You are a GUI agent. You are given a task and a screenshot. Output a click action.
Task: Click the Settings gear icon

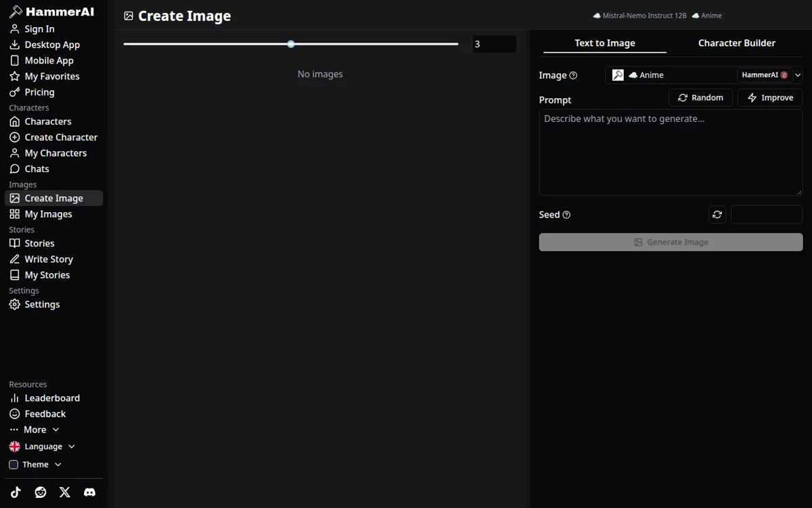coord(15,305)
